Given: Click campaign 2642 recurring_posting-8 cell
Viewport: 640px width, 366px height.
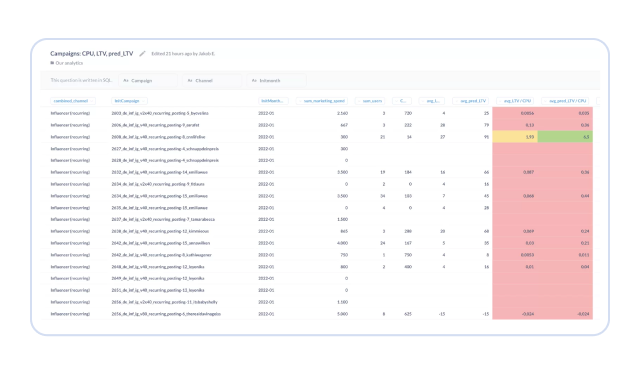Looking at the screenshot, I should (x=162, y=255).
